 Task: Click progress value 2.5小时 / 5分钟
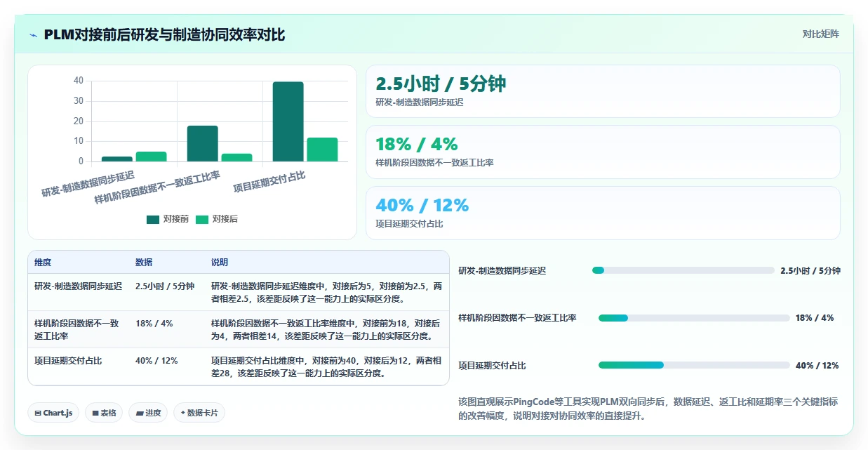(810, 270)
